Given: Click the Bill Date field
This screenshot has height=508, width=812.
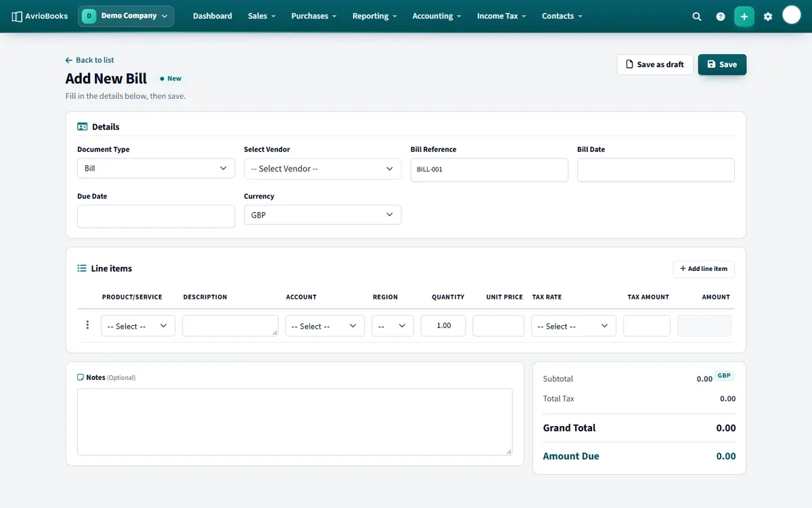Looking at the screenshot, I should pos(656,170).
